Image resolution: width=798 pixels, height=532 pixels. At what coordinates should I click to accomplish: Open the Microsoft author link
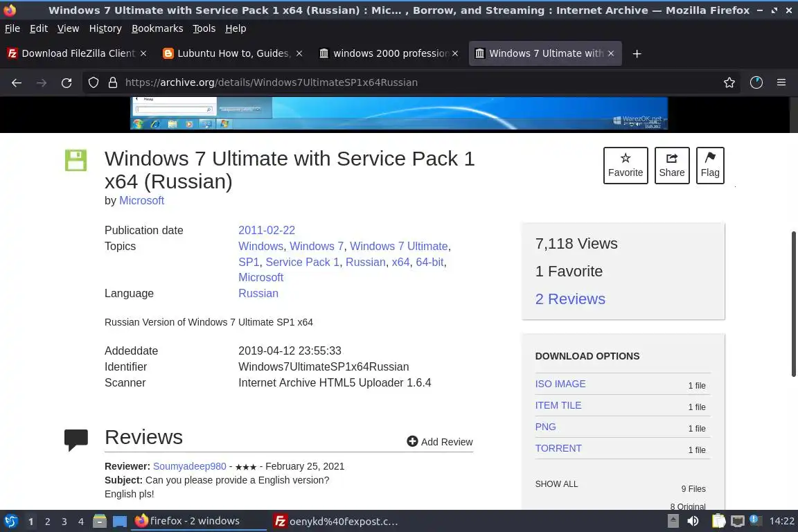tap(141, 201)
